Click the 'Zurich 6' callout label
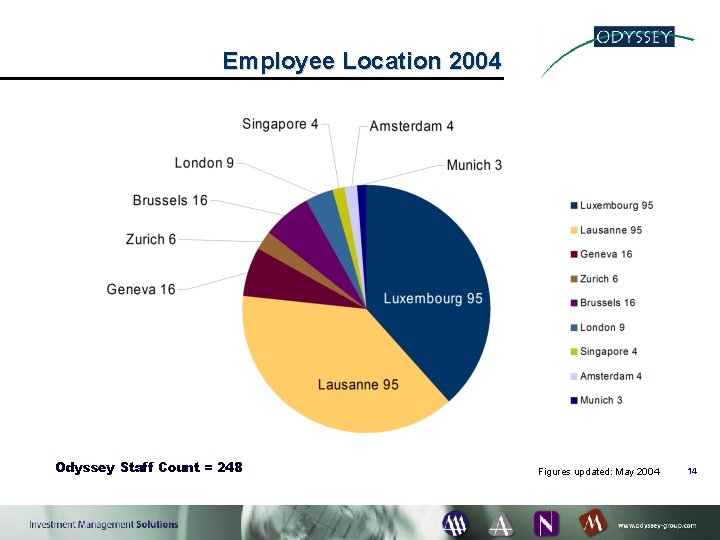The height and width of the screenshot is (540, 720). pos(151,239)
